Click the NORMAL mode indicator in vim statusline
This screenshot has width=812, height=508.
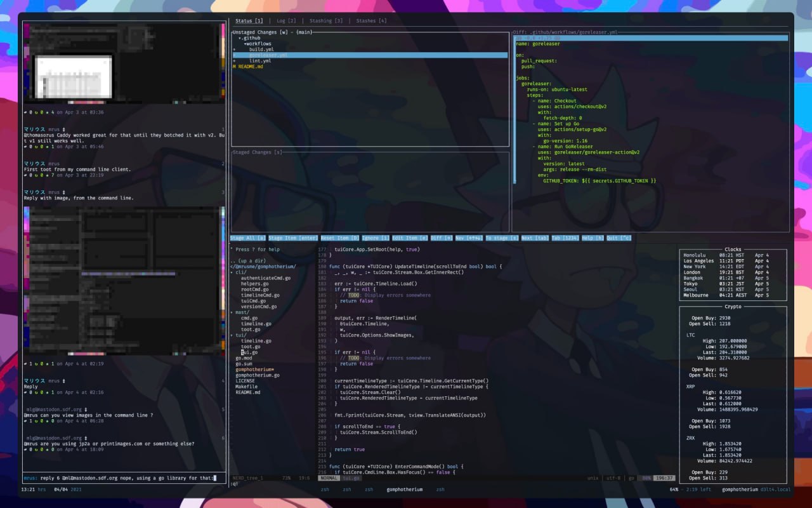pos(329,478)
